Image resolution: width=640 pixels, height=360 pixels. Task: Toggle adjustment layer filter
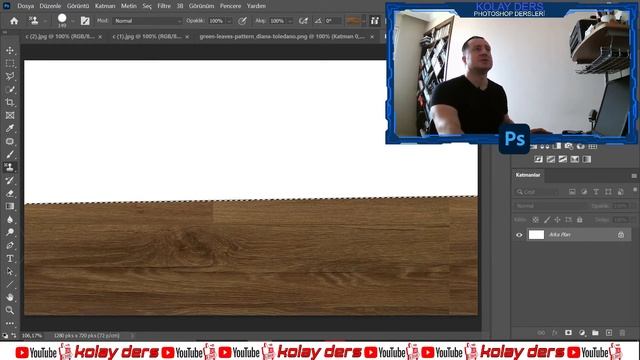[584, 192]
